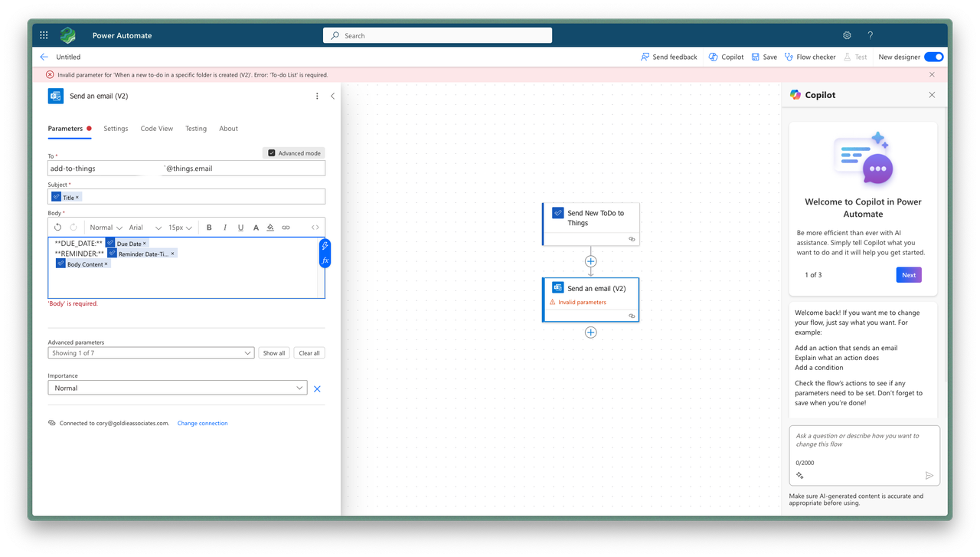Viewport: 980px width, 557px height.
Task: Close the Copilot pane
Action: click(x=932, y=95)
